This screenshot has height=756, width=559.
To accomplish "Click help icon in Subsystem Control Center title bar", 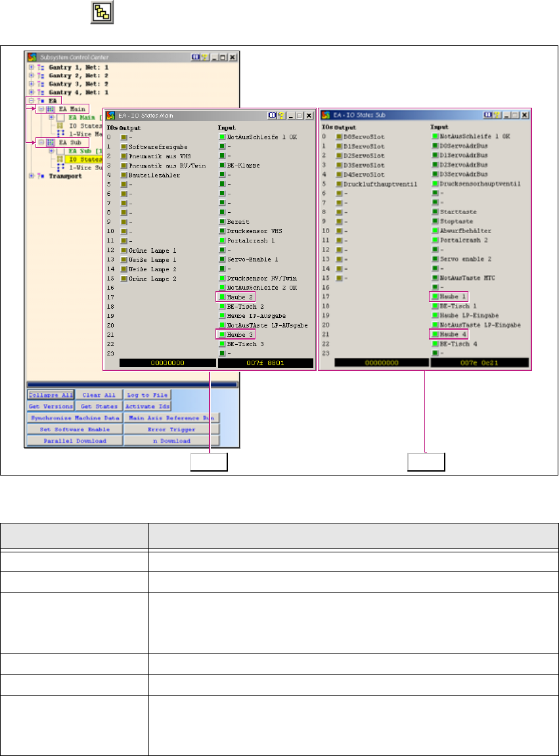I will click(204, 57).
